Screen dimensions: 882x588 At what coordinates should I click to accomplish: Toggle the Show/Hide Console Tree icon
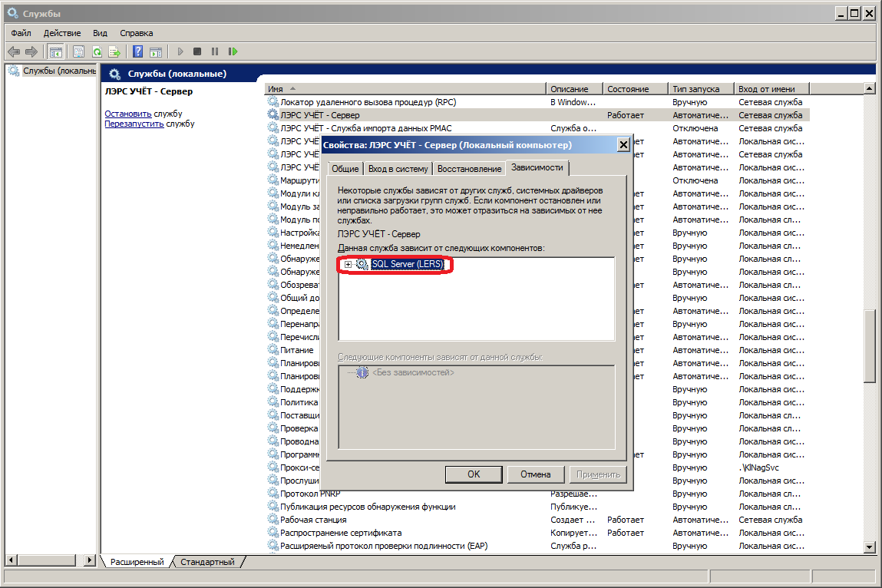[x=55, y=51]
